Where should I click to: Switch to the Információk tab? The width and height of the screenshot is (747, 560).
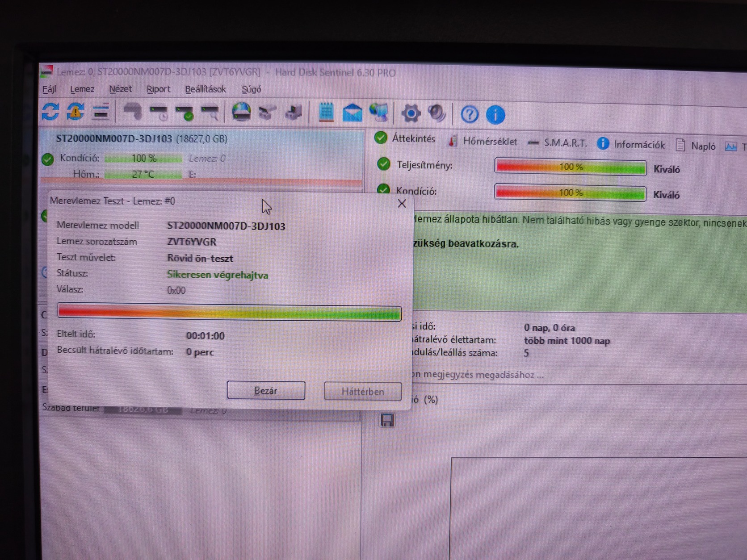(x=631, y=144)
